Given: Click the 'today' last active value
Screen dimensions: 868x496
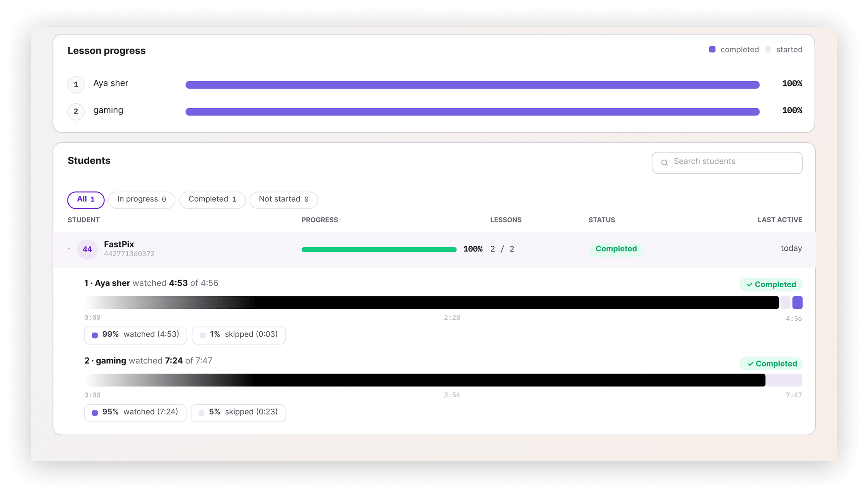Looking at the screenshot, I should (791, 248).
